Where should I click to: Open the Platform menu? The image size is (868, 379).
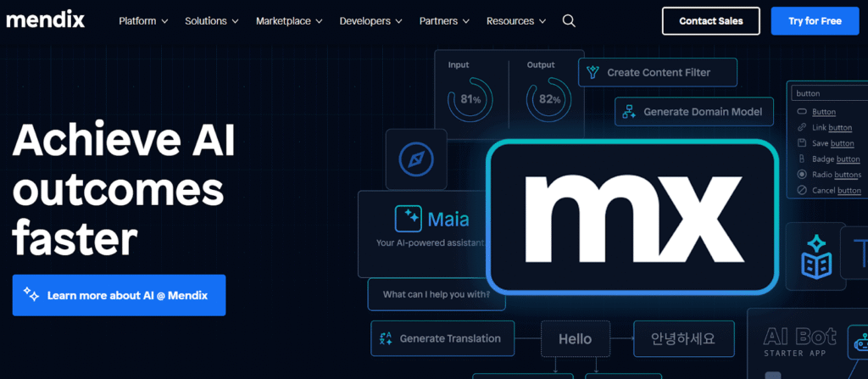143,21
